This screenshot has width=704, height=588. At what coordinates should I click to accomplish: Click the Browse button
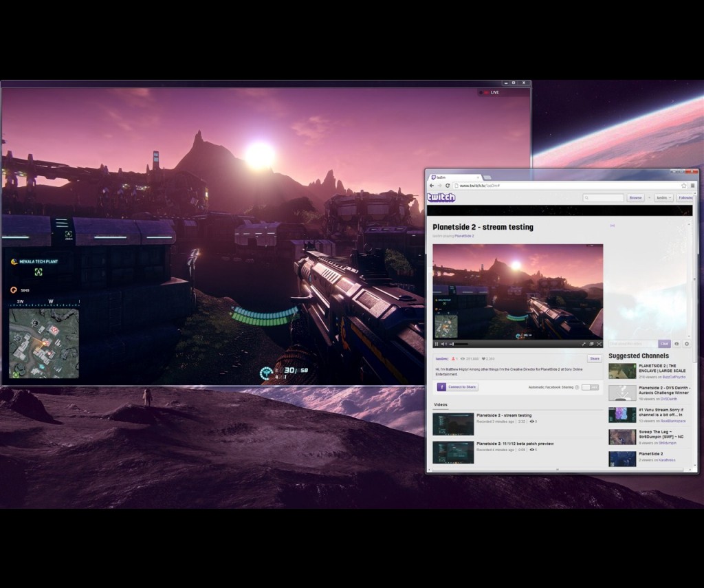[635, 198]
